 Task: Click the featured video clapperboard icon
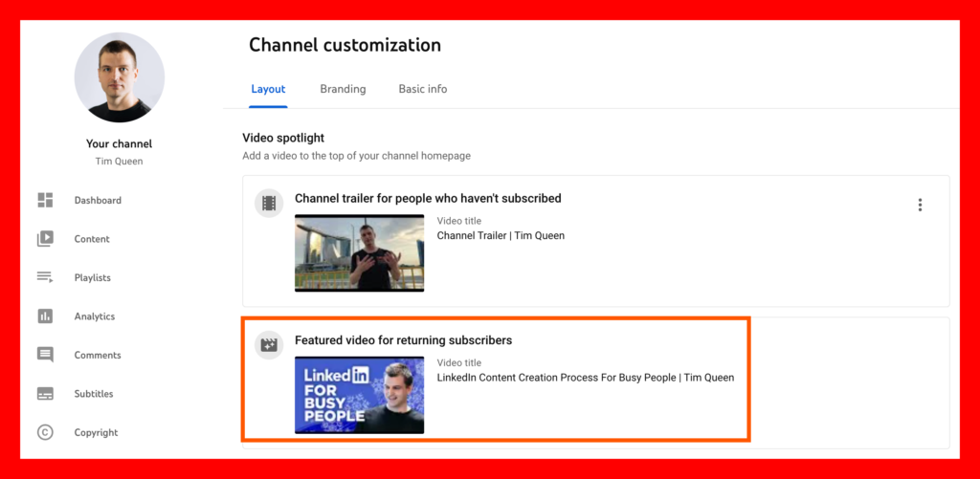[x=269, y=344]
